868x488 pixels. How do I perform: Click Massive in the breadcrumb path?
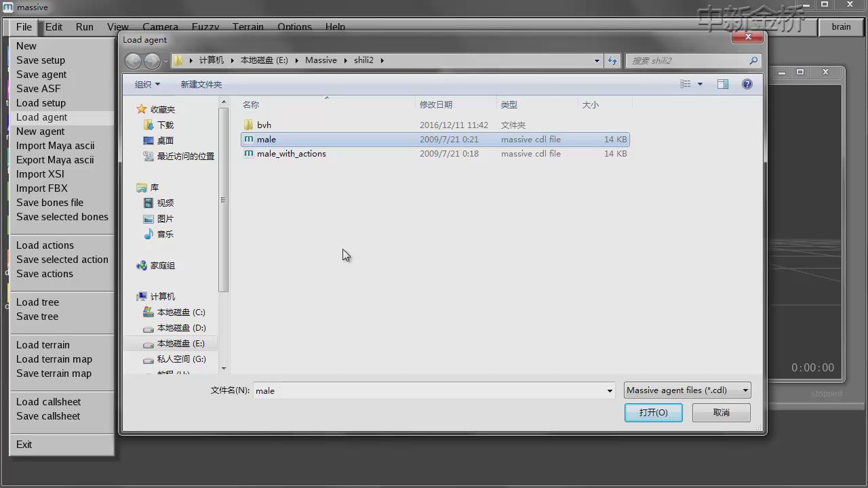[x=321, y=60]
